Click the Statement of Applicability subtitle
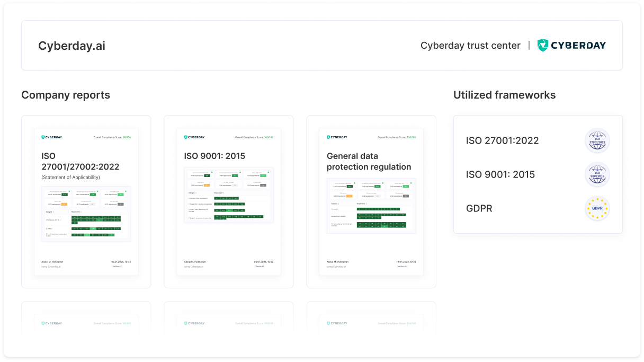The height and width of the screenshot is (362, 644). 70,178
